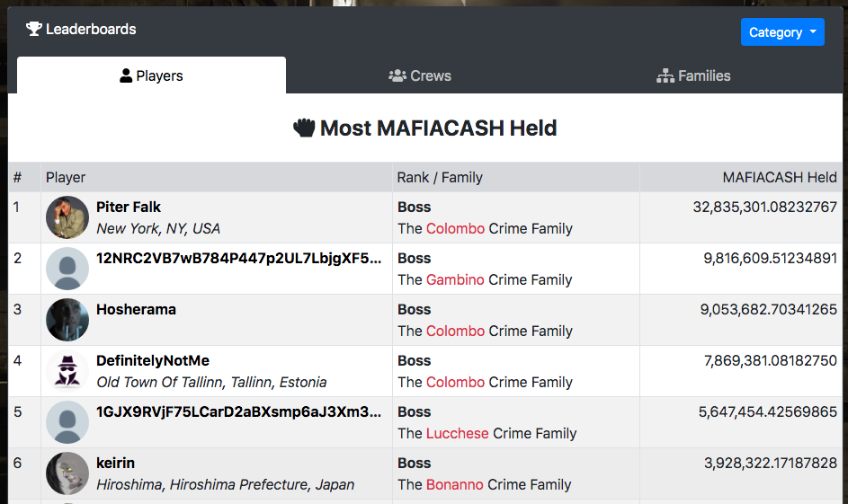
Task: Open player profile keirin
Action: (115, 463)
